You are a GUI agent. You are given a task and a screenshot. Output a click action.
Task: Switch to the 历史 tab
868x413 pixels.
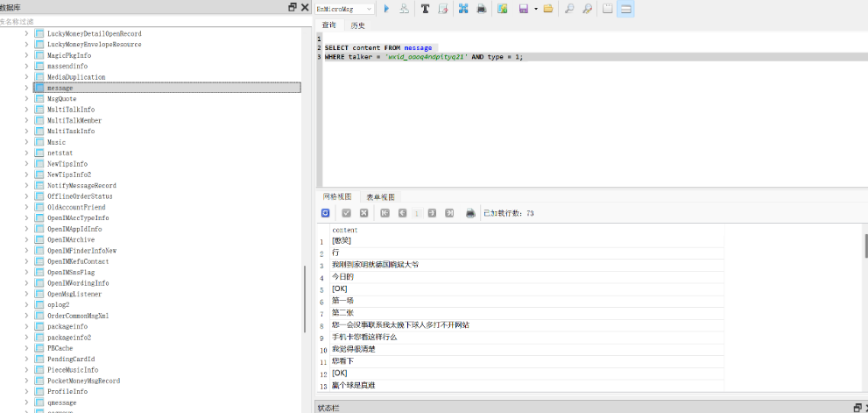pos(358,25)
